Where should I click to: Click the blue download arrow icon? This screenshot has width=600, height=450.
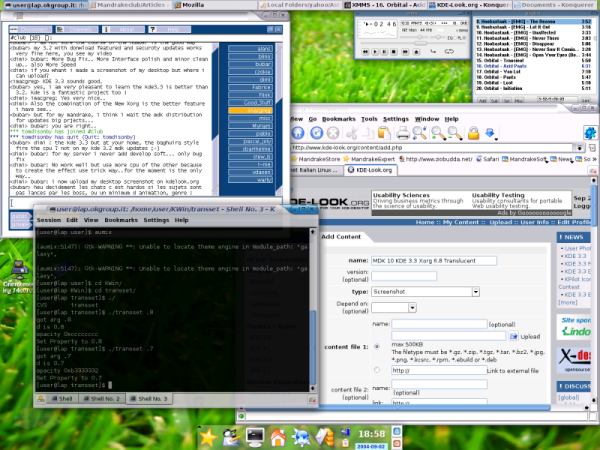491,133
